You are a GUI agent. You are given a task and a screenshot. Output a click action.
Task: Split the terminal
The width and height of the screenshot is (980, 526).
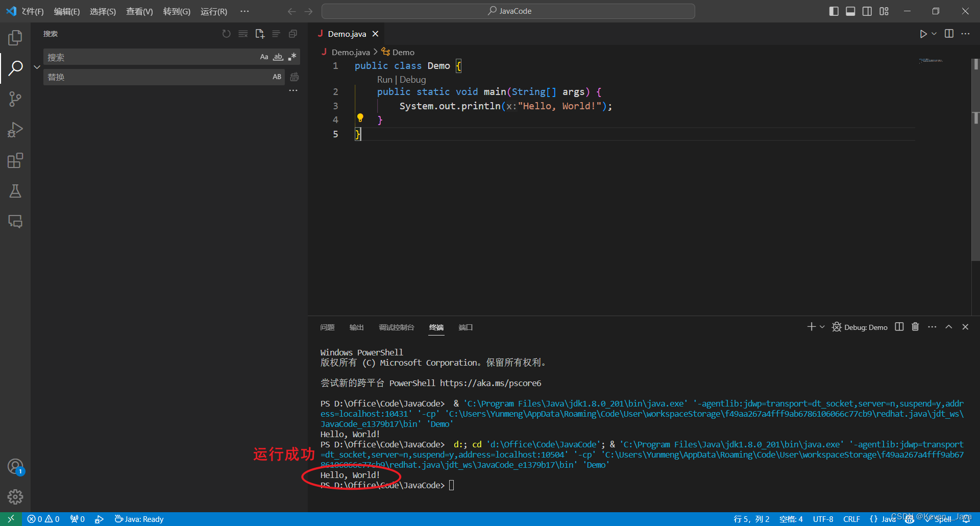(x=899, y=327)
